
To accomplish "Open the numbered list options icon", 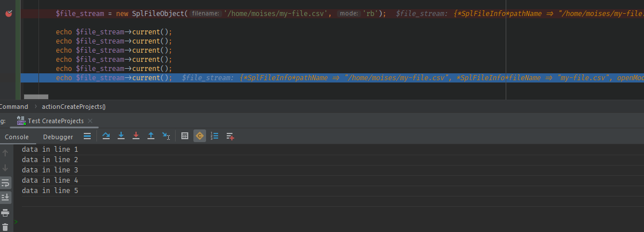I will tap(215, 136).
